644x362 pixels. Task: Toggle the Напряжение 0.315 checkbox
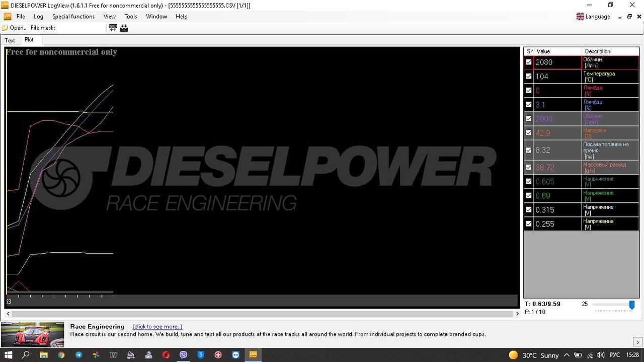(529, 209)
